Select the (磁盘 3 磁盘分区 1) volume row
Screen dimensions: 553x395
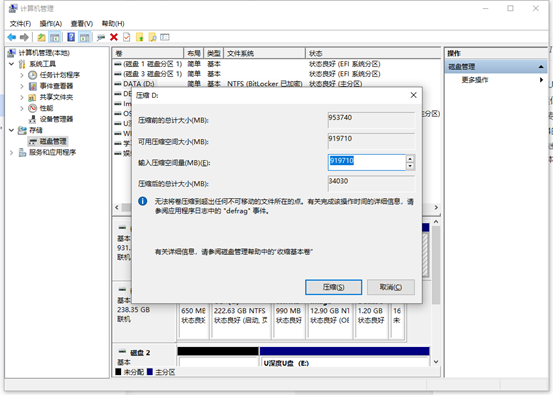click(x=277, y=74)
